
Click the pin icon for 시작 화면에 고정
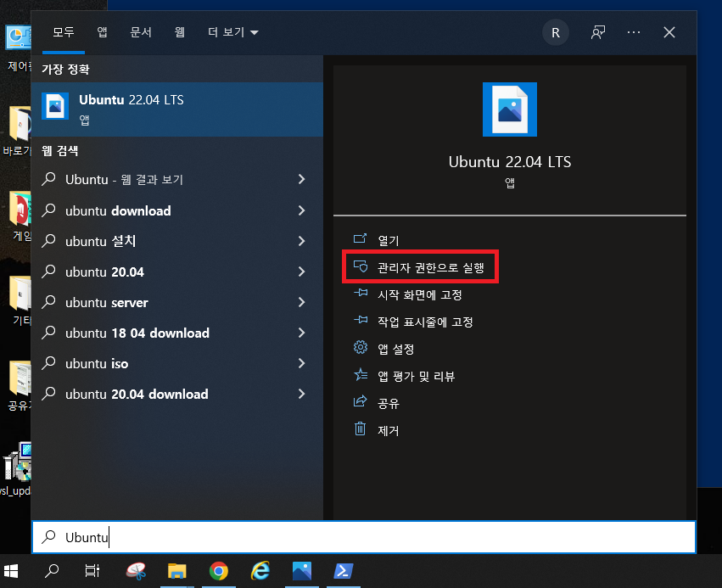[x=360, y=293]
